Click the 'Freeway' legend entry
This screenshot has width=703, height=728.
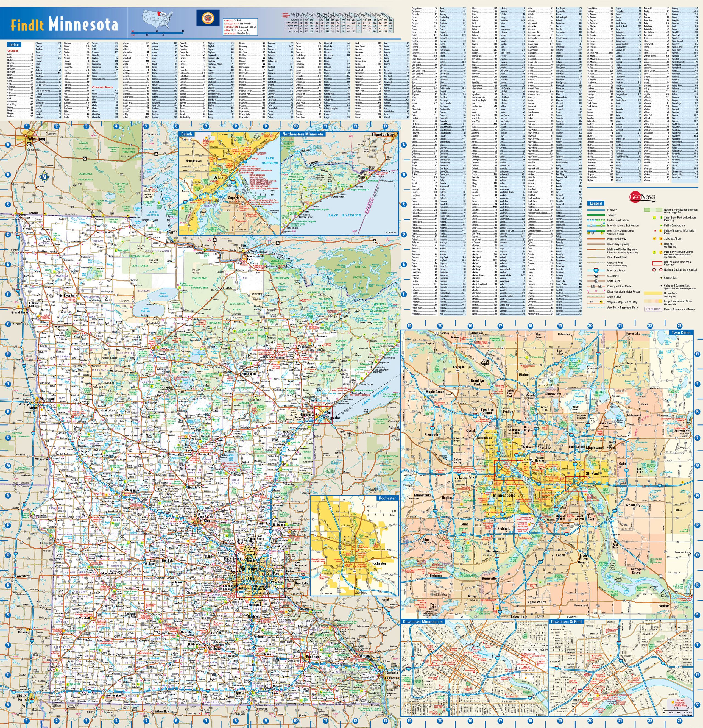click(612, 210)
